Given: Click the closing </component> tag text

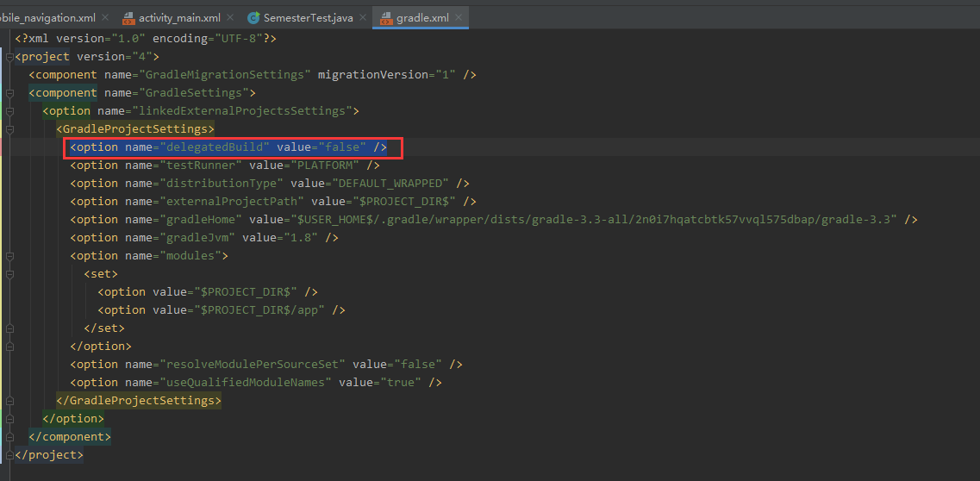Looking at the screenshot, I should [70, 437].
